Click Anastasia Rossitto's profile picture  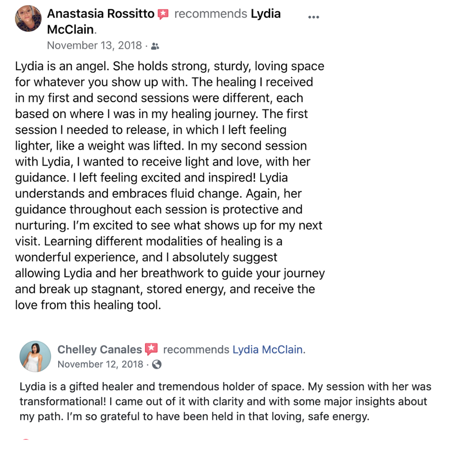tap(28, 19)
